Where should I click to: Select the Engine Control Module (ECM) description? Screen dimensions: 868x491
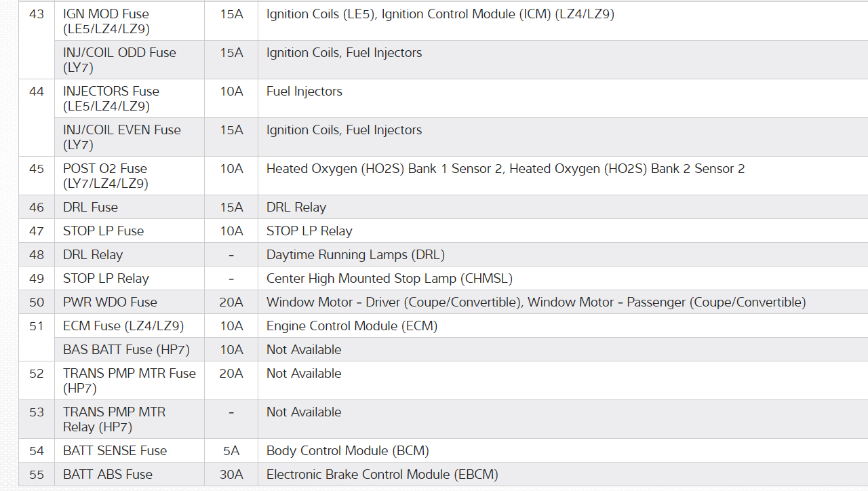click(x=352, y=326)
